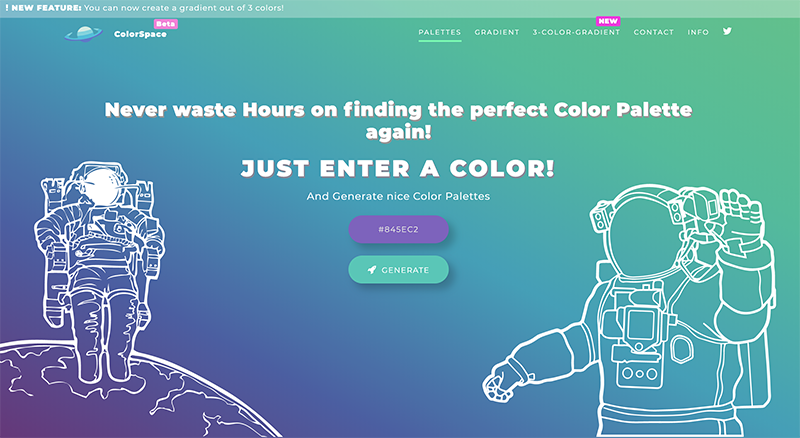Go to the CONTACT page
The width and height of the screenshot is (800, 438).
click(x=654, y=32)
